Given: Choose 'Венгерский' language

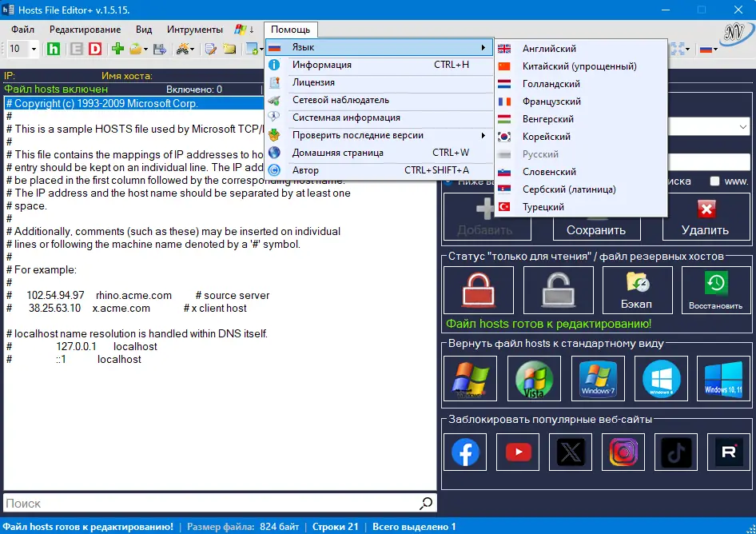Looking at the screenshot, I should (x=581, y=119).
